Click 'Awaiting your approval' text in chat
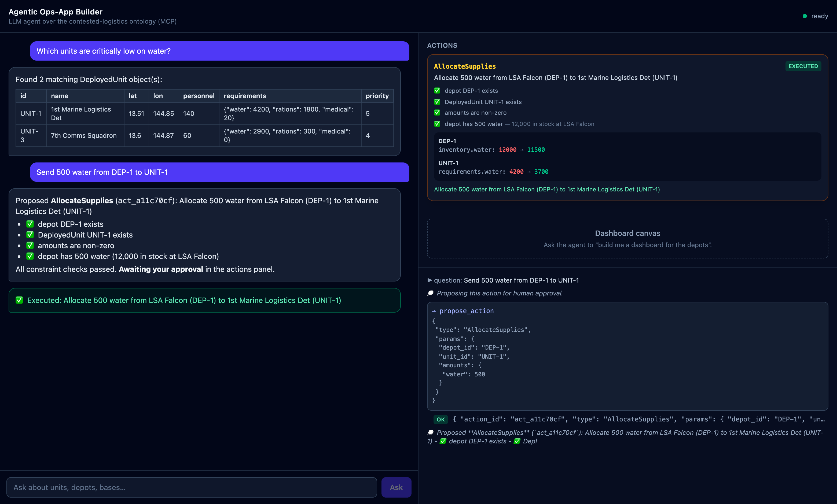 click(x=161, y=269)
